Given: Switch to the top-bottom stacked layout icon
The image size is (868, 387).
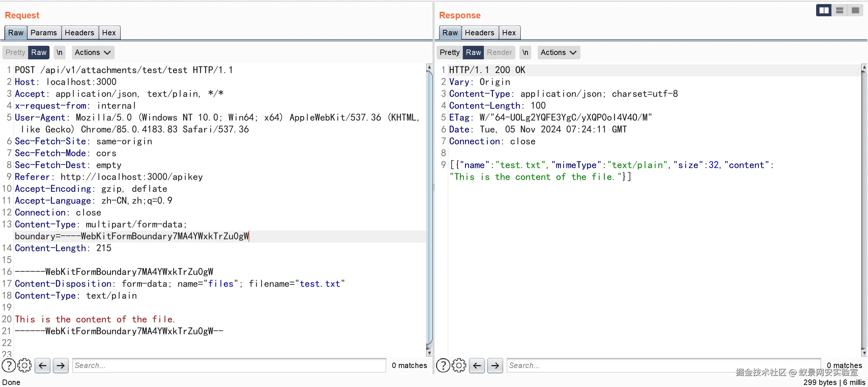Looking at the screenshot, I should pyautogui.click(x=840, y=11).
